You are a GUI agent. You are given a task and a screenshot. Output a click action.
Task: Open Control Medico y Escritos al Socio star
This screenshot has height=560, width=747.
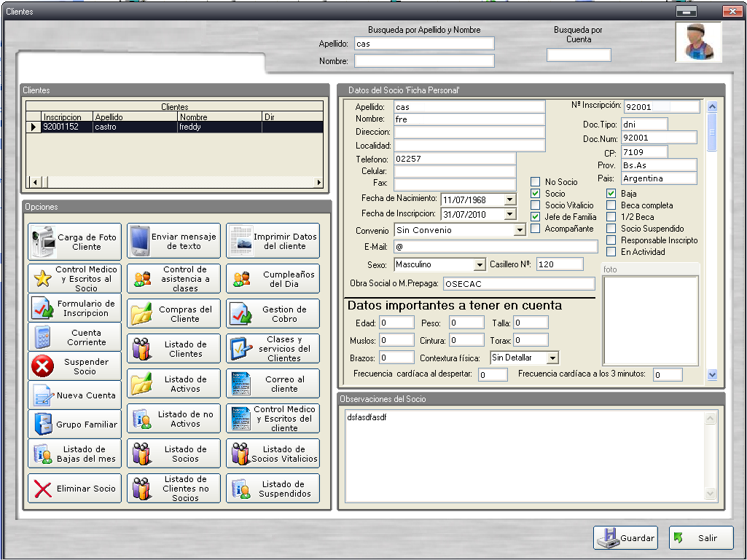(43, 279)
